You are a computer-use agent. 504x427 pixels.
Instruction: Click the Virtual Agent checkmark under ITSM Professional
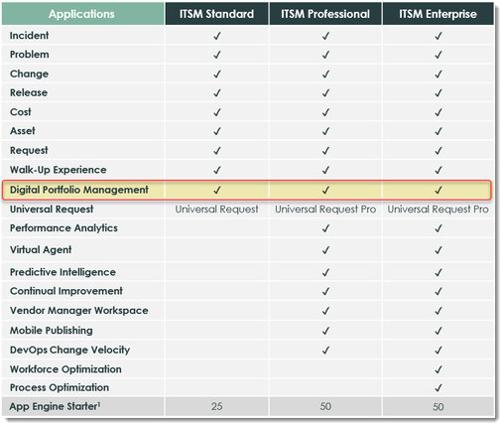(x=325, y=250)
